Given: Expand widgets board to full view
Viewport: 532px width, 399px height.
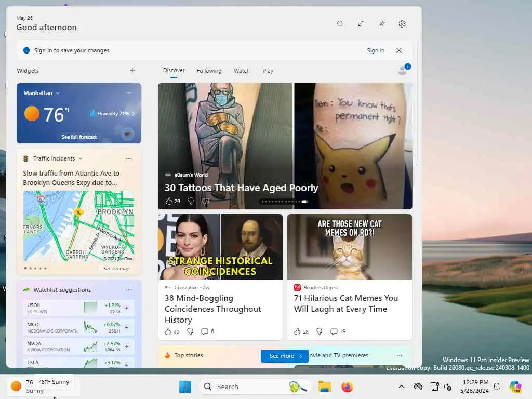Looking at the screenshot, I should coord(361,24).
